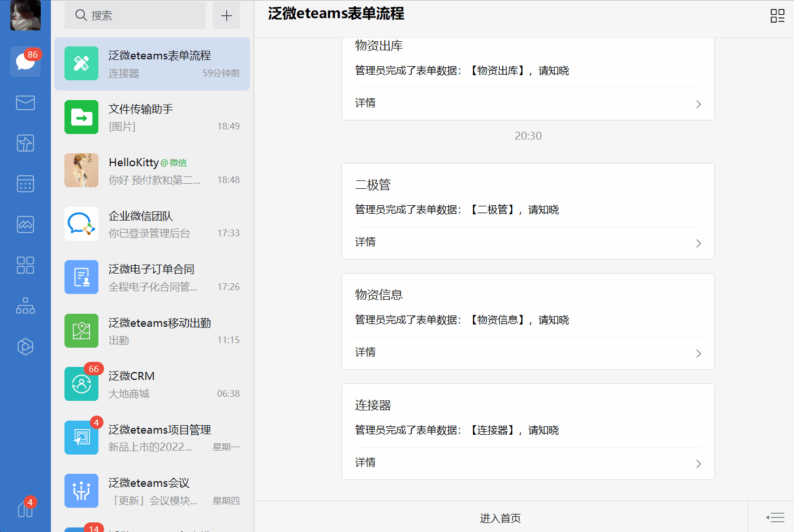Click the 20:30 timestamp
Screen dimensions: 794x532
528,136
